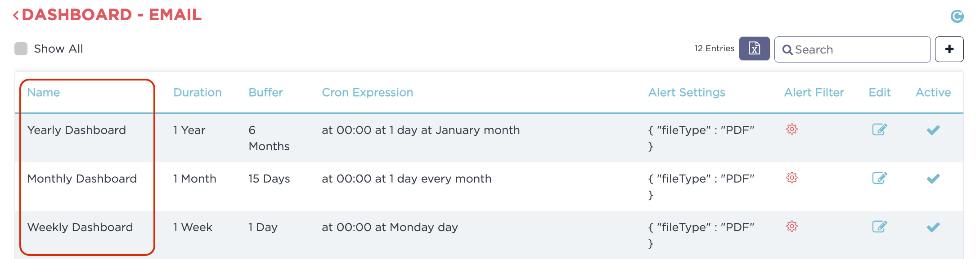Sort table by Cron Expression column
Image resolution: width=980 pixels, height=259 pixels.
coord(367,92)
